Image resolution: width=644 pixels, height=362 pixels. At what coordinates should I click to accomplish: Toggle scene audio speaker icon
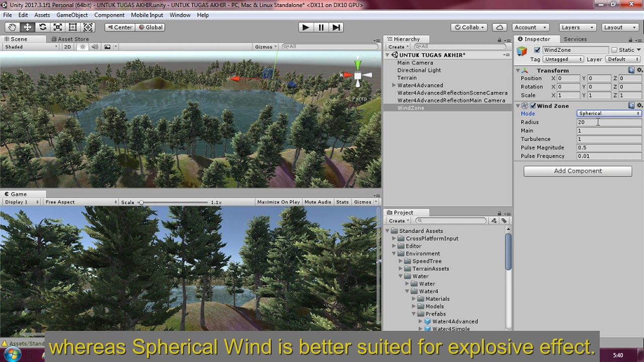(95, 47)
